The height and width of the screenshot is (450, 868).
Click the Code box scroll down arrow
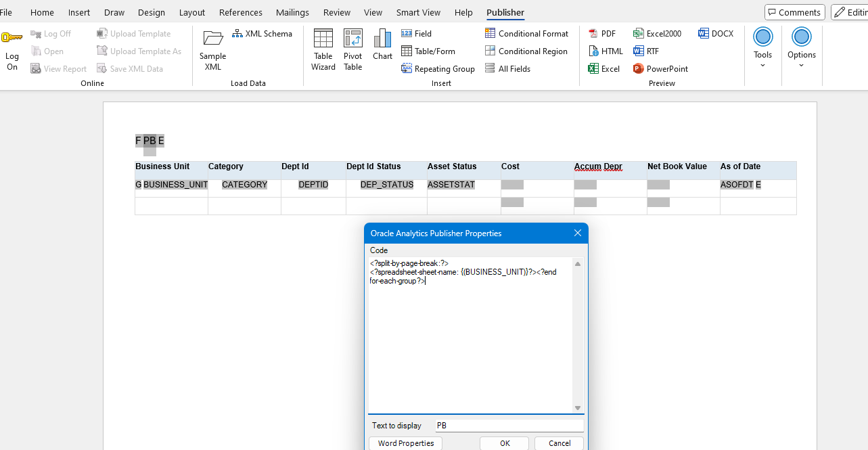click(578, 408)
